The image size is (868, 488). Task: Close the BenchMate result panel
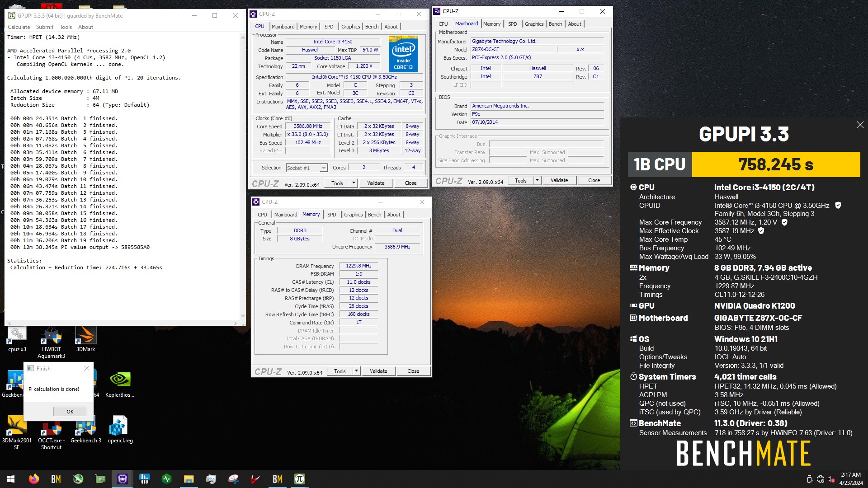[x=860, y=125]
